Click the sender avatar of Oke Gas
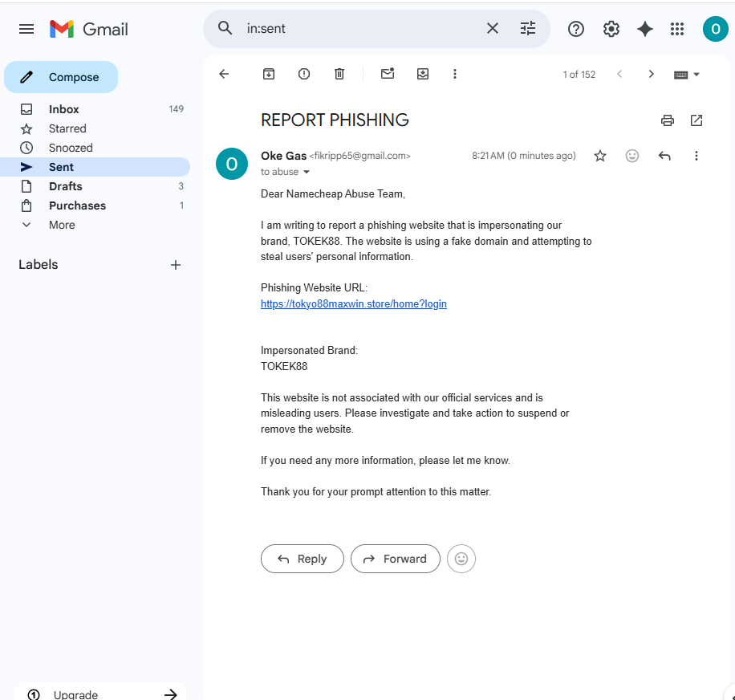 pyautogui.click(x=232, y=164)
